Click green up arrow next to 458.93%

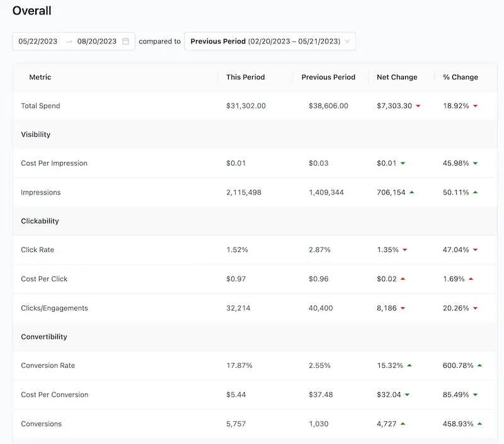click(479, 424)
